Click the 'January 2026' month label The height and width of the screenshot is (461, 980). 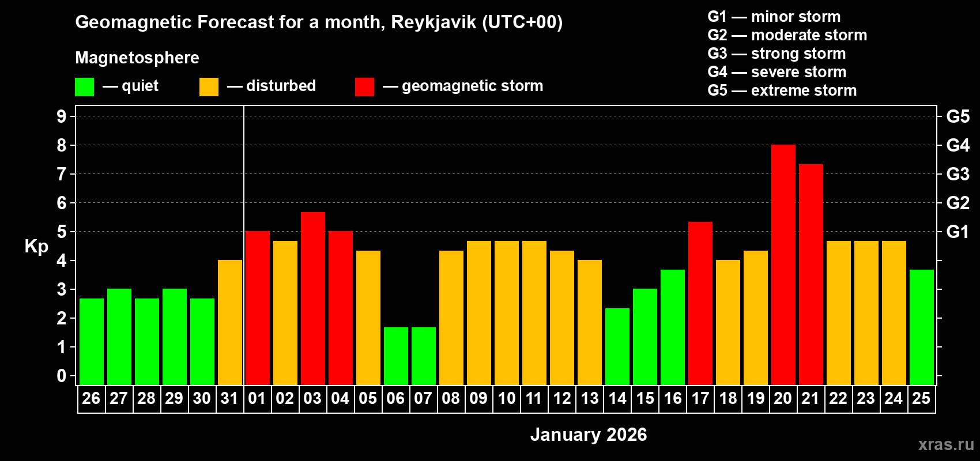(x=589, y=434)
